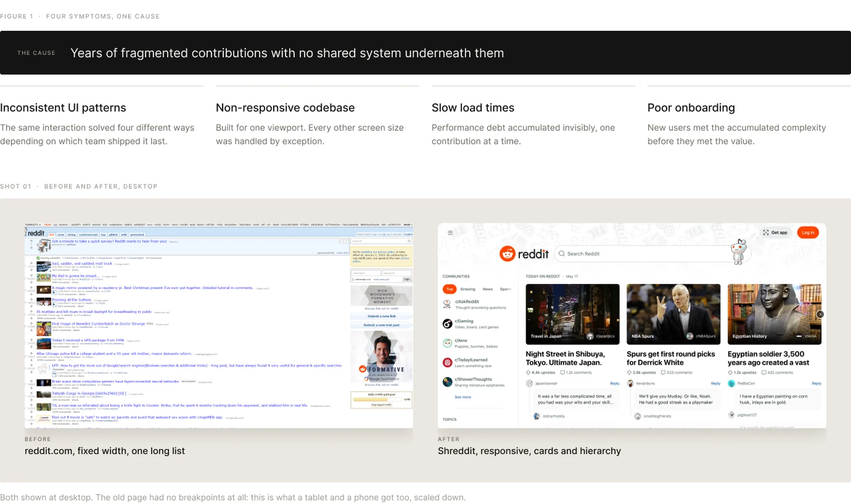Viewport: 851px width, 504px height.
Task: Click Reply next to japantownair
Action: click(x=615, y=383)
